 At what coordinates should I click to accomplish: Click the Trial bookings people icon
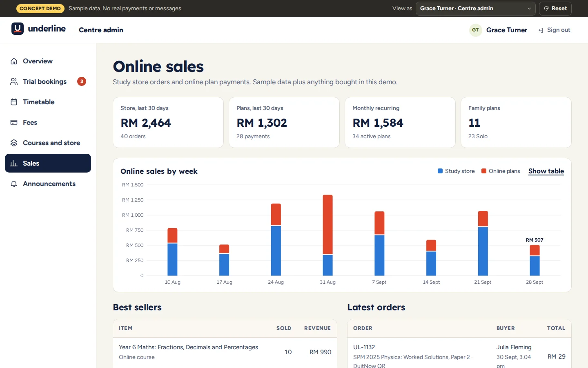tap(14, 82)
